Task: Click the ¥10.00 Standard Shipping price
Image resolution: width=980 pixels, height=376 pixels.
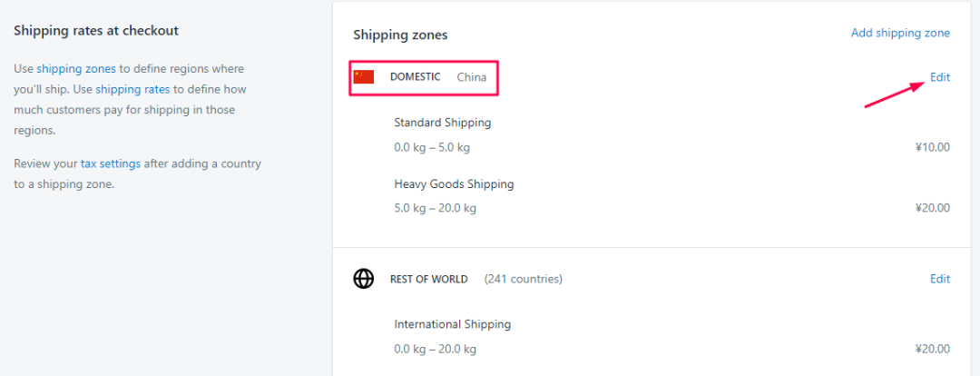Action: [932, 148]
